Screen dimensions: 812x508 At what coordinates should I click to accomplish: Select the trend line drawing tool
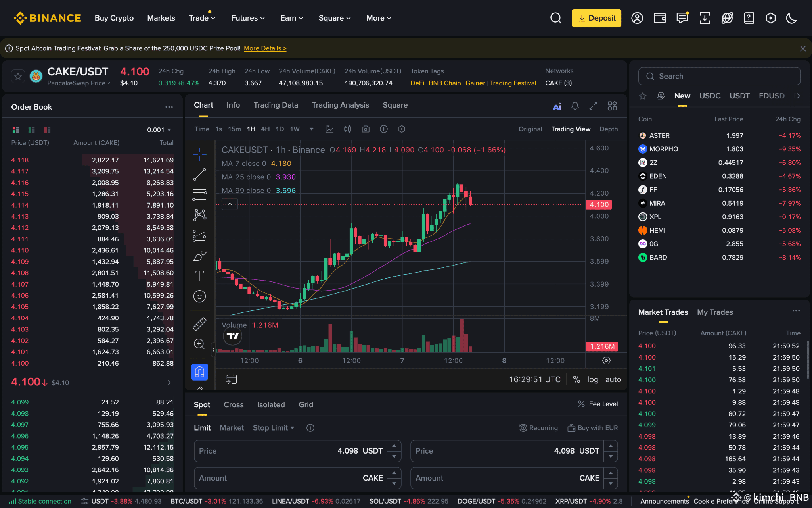click(x=199, y=174)
